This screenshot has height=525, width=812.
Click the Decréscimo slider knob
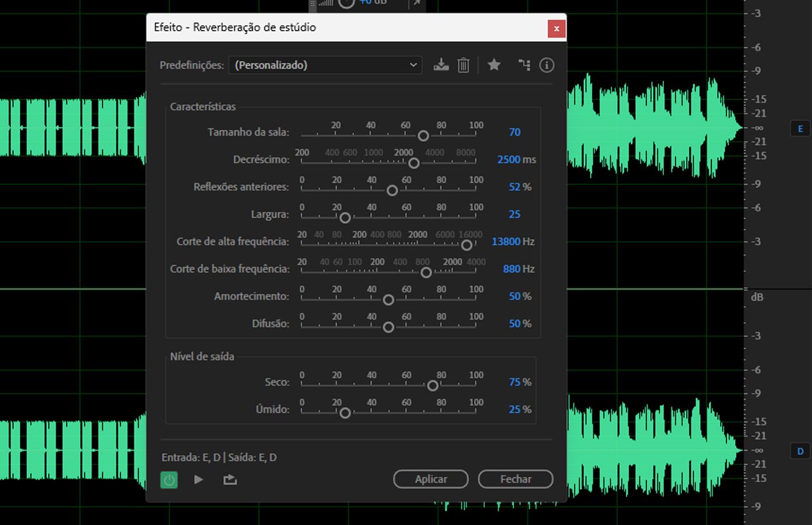[x=413, y=162]
